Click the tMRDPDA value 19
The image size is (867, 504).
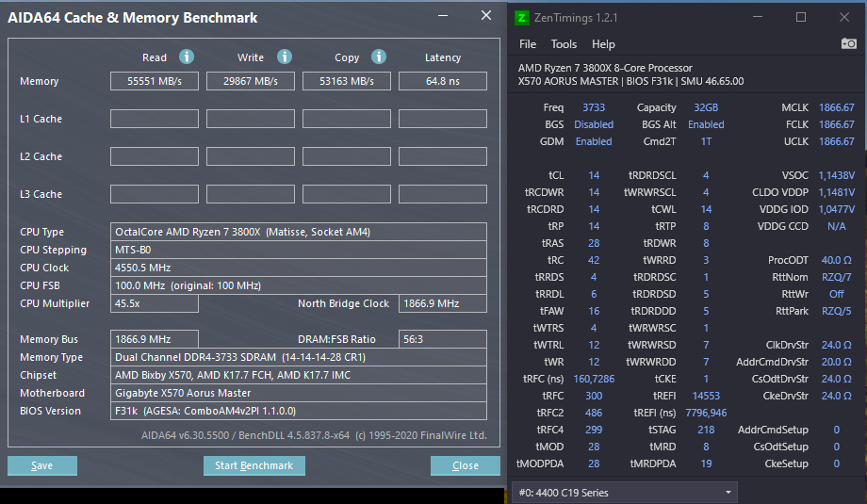[x=706, y=464]
